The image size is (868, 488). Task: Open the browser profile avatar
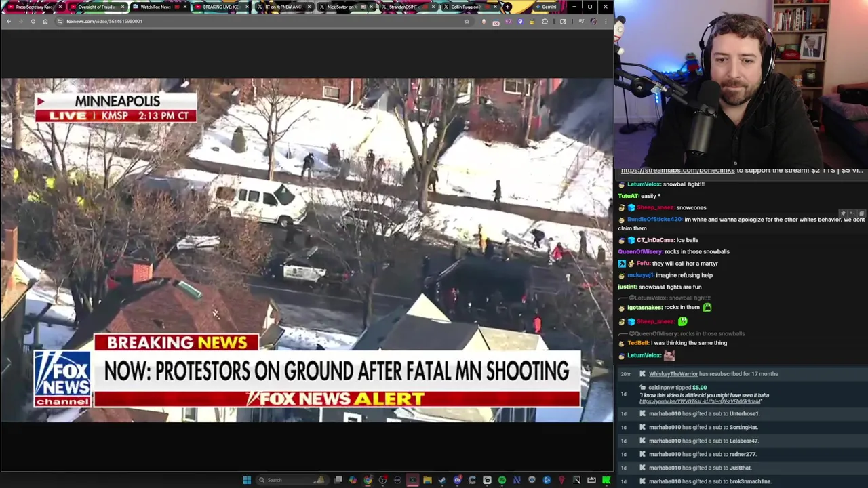593,21
